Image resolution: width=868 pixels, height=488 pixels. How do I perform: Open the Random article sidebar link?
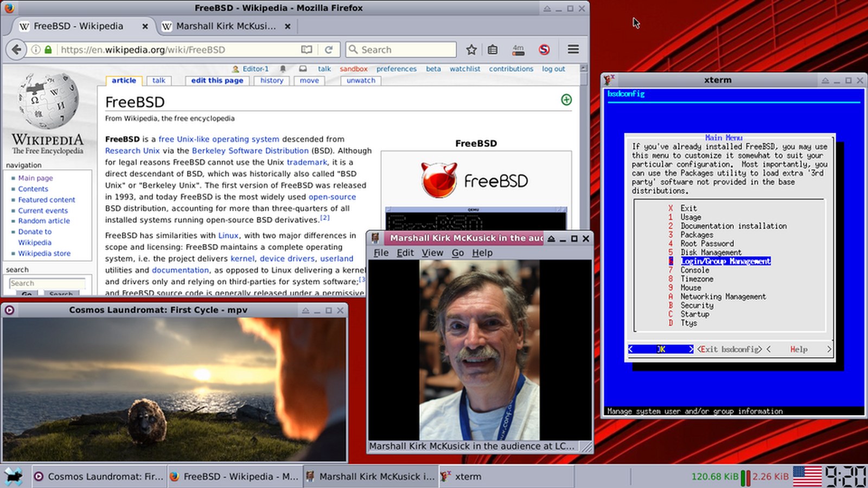(44, 221)
